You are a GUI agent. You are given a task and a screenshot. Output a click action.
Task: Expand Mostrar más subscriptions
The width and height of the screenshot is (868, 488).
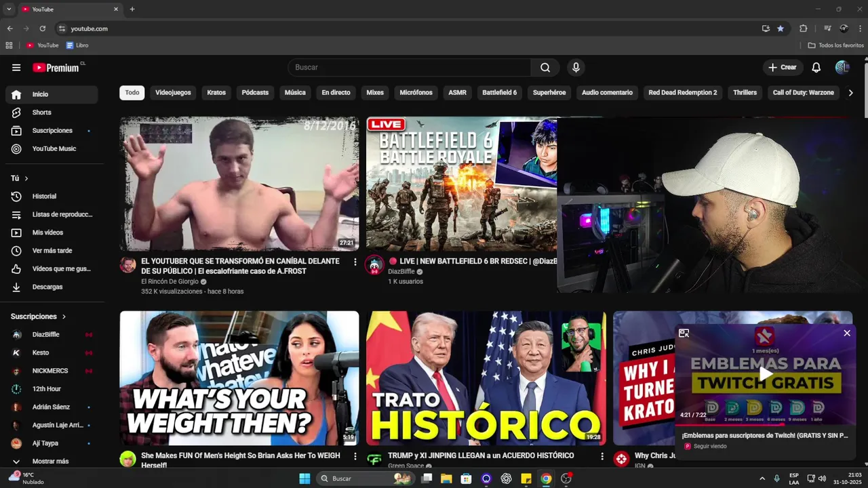tap(52, 461)
